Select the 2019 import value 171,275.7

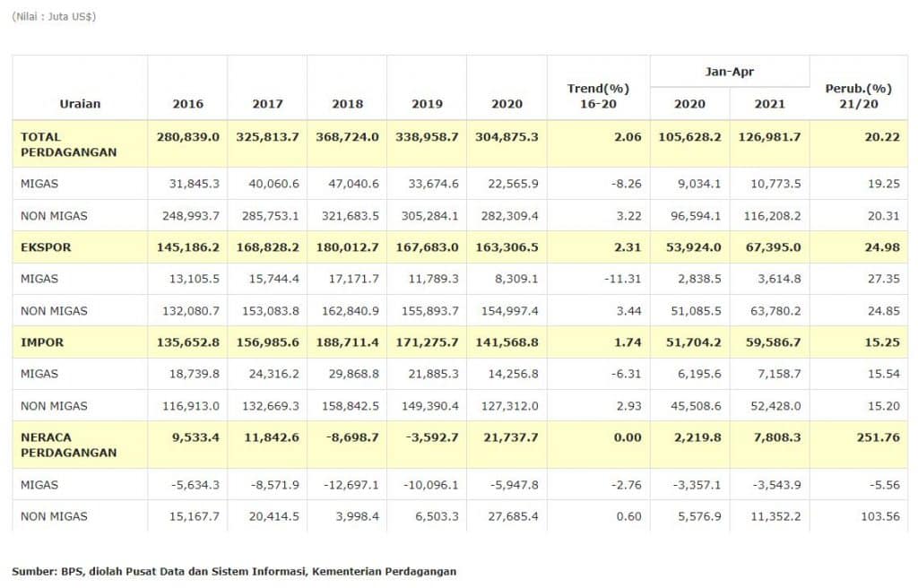pos(427,342)
